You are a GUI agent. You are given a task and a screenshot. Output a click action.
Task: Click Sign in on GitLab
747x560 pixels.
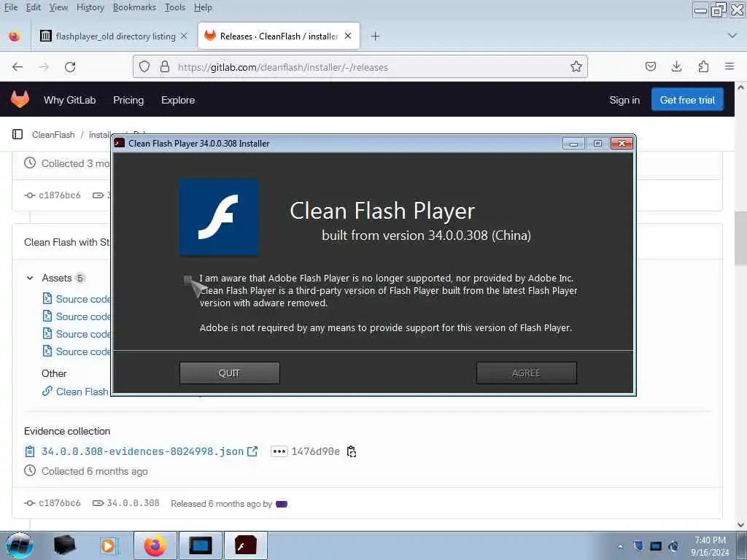[624, 100]
